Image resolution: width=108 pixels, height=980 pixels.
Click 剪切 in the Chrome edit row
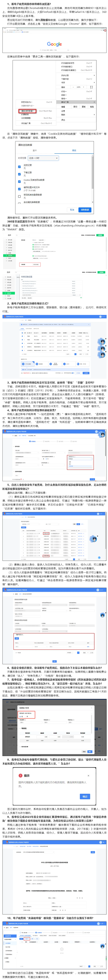click(x=75, y=107)
